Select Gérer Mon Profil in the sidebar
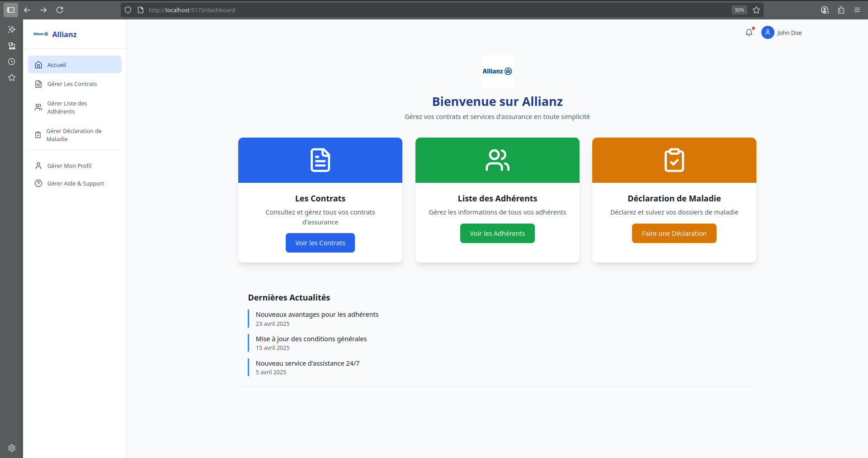Viewport: 868px width, 458px height. 69,166
